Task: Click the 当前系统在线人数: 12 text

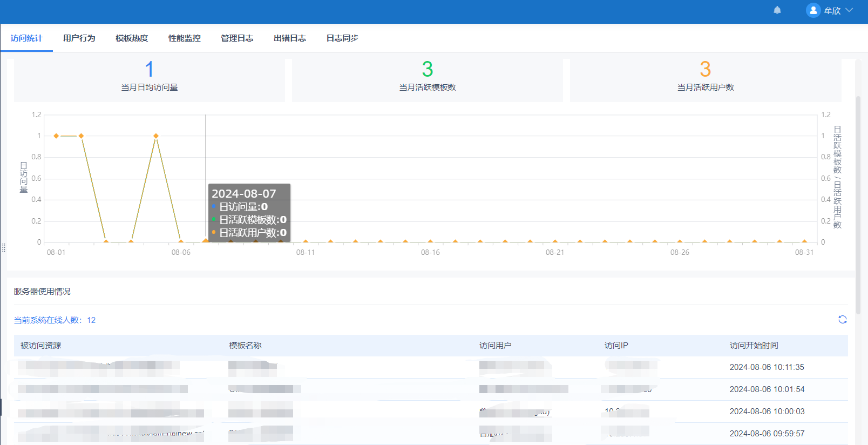Action: click(x=55, y=320)
